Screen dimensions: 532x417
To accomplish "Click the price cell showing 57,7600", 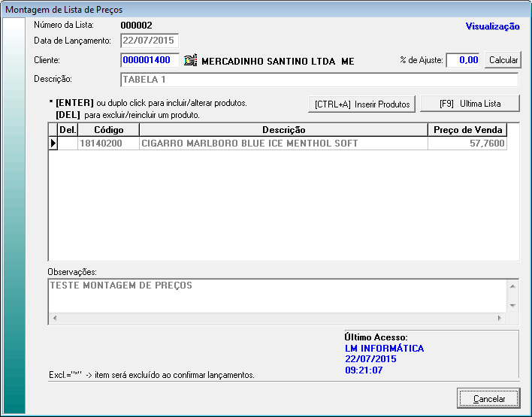I will (467, 144).
